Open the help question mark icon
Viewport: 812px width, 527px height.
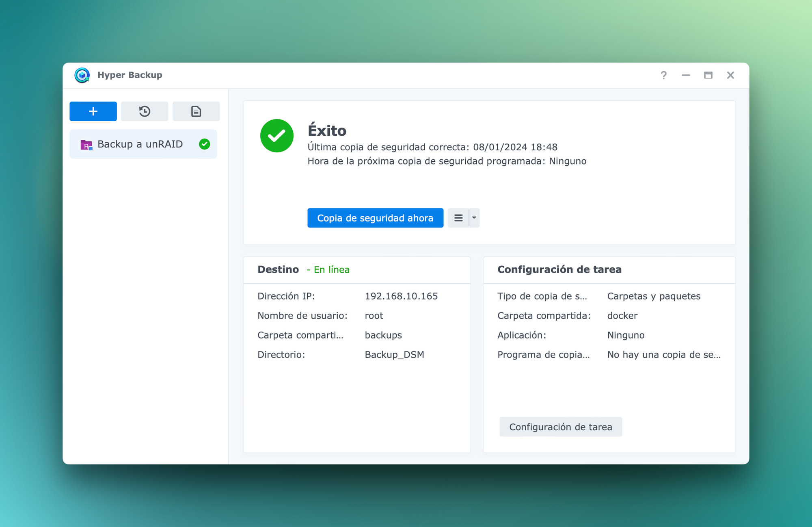coord(663,75)
